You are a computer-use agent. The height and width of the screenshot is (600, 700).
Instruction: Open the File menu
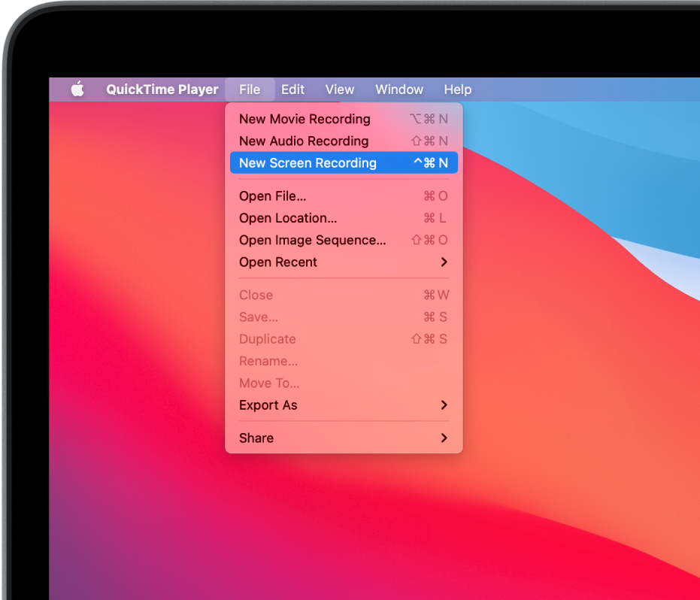click(249, 89)
